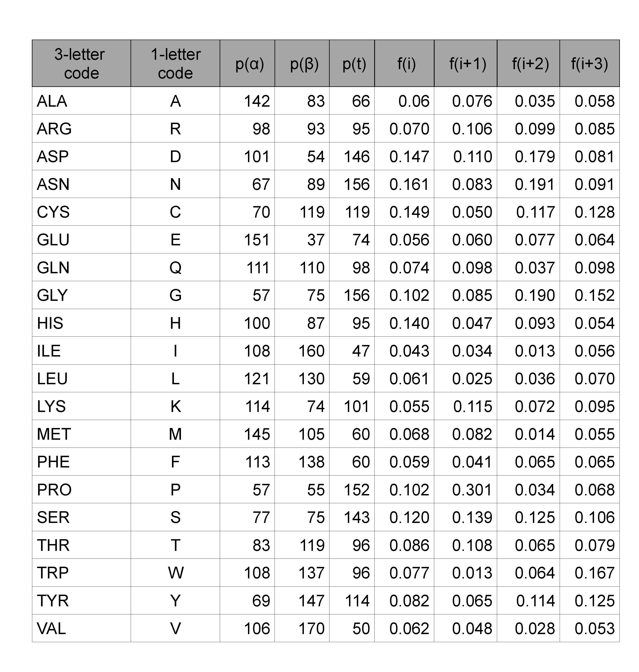Select the p(α) value 151 for GLU
Viewport: 639px width, 672px height.
(257, 240)
